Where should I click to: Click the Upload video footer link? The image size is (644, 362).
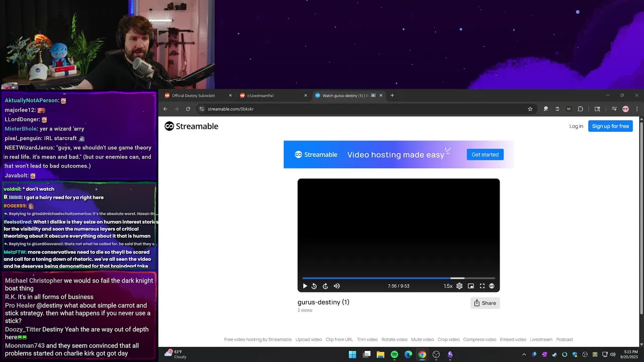[x=308, y=339]
